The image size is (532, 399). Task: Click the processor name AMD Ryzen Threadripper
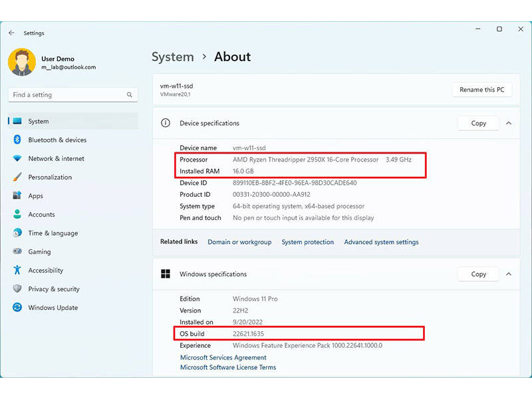[x=305, y=160]
